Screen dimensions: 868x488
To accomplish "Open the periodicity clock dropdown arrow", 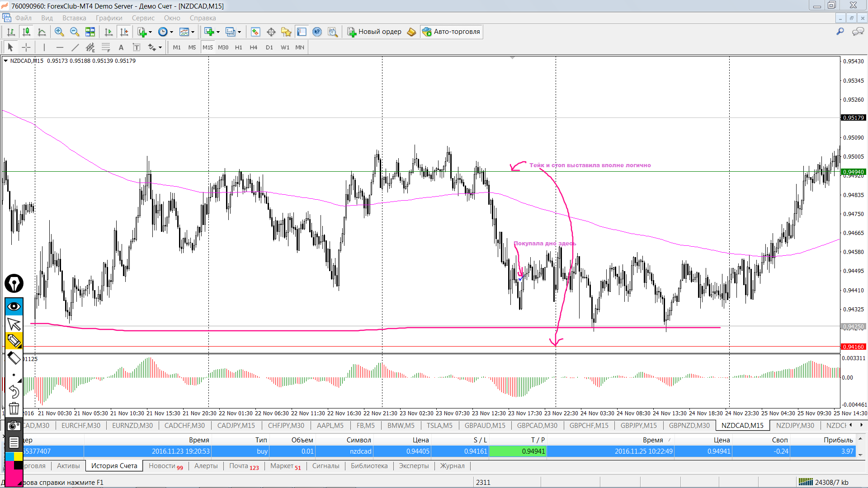I will pos(171,32).
